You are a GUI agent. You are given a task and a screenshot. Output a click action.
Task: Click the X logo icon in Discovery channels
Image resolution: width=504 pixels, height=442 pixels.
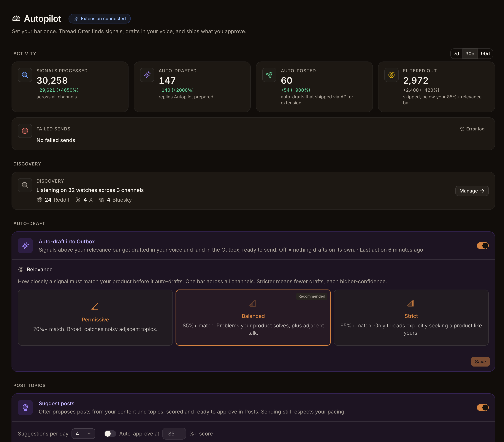click(78, 200)
